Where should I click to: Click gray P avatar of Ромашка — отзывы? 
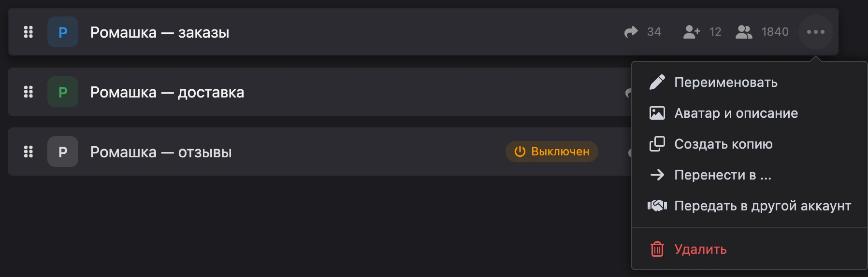tap(63, 152)
